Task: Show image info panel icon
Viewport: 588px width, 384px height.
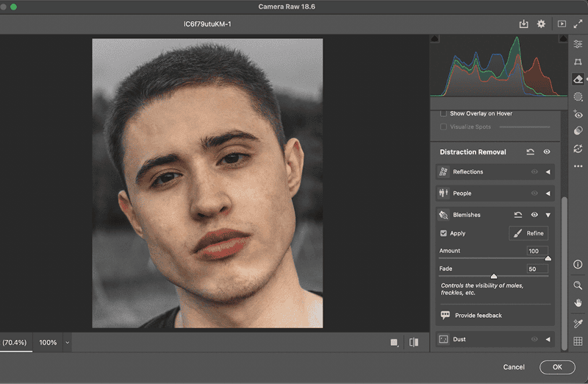Action: tap(578, 264)
